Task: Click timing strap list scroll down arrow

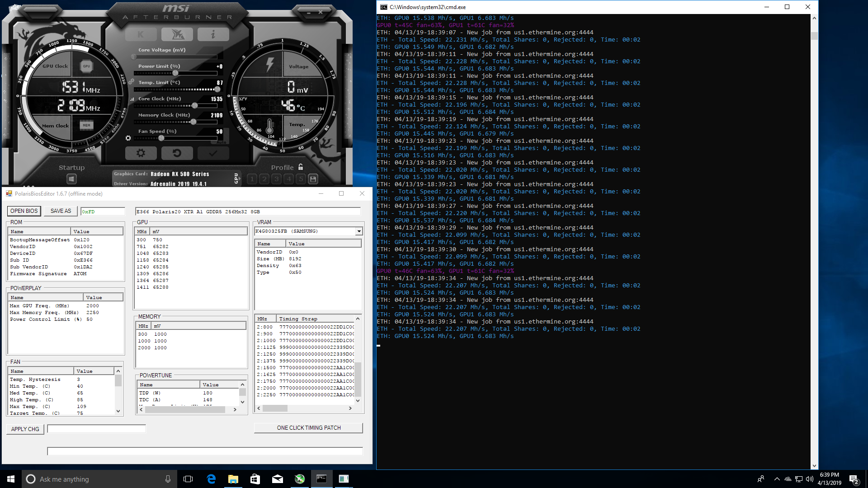Action: (358, 400)
